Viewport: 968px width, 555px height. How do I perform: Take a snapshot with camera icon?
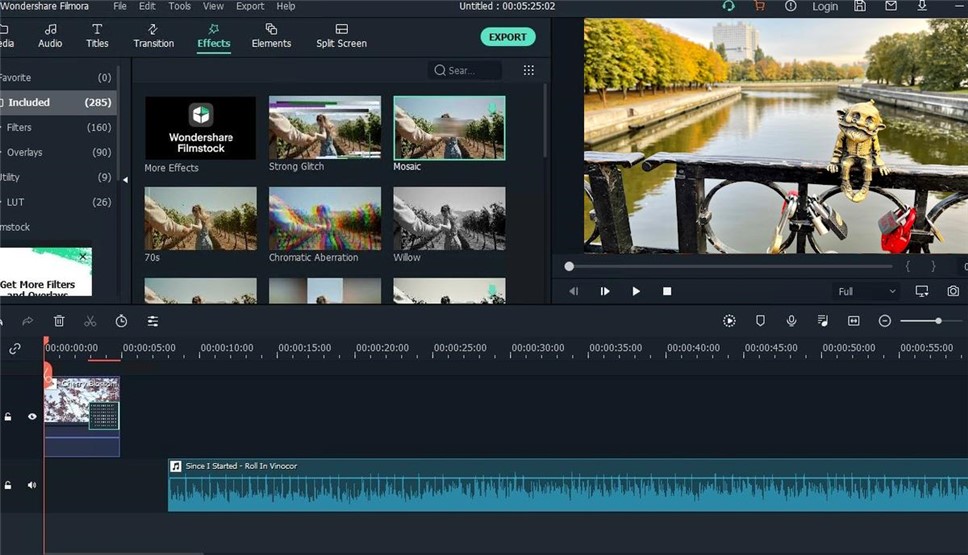click(x=953, y=291)
